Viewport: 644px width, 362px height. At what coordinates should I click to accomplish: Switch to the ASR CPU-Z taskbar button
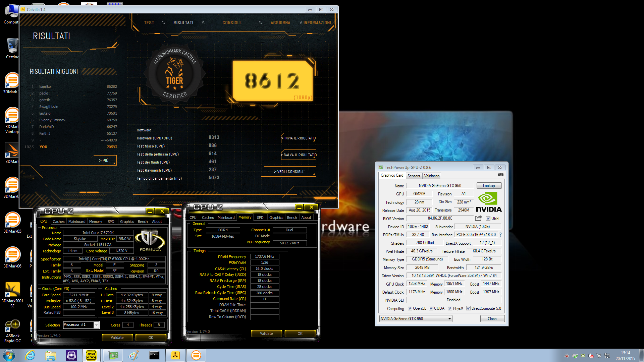coord(92,355)
